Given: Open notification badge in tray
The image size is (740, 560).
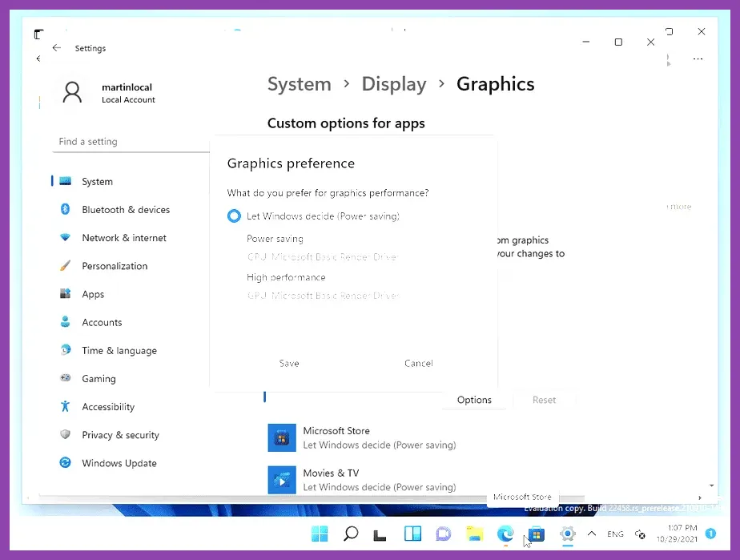Looking at the screenshot, I should click(710, 534).
